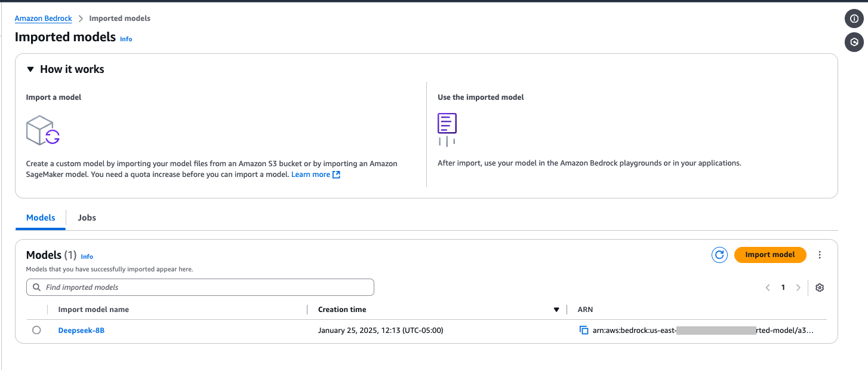Image resolution: width=868 pixels, height=370 pixels.
Task: Click the Use the imported model heading
Action: (481, 97)
